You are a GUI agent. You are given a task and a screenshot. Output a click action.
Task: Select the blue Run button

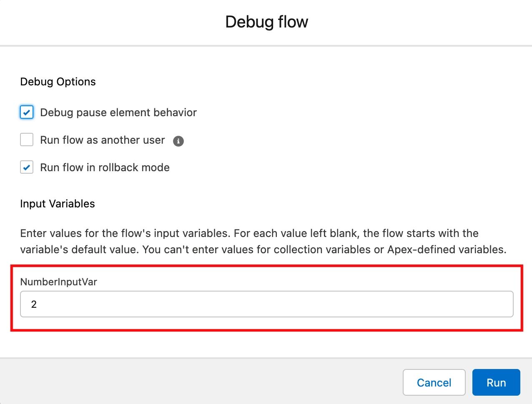tap(496, 382)
